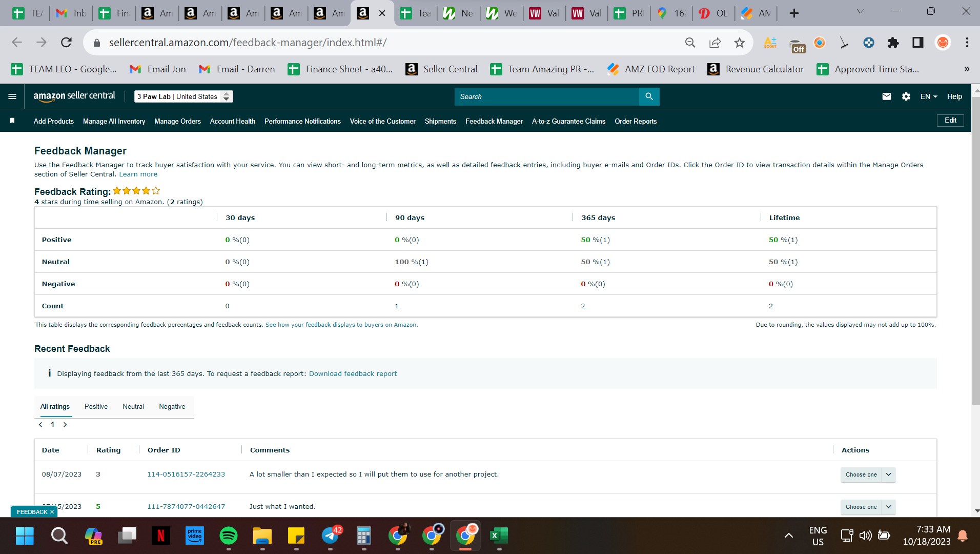Go to next feedback page arrow

pos(65,425)
